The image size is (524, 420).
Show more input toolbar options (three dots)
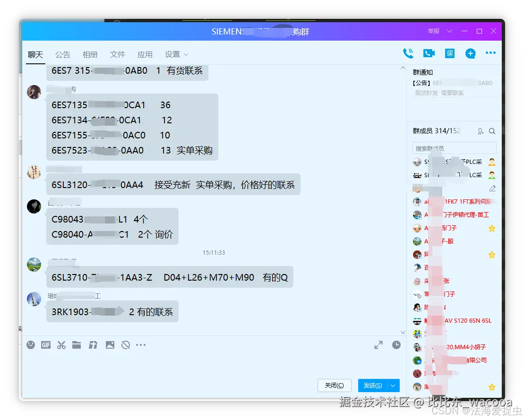point(141,345)
